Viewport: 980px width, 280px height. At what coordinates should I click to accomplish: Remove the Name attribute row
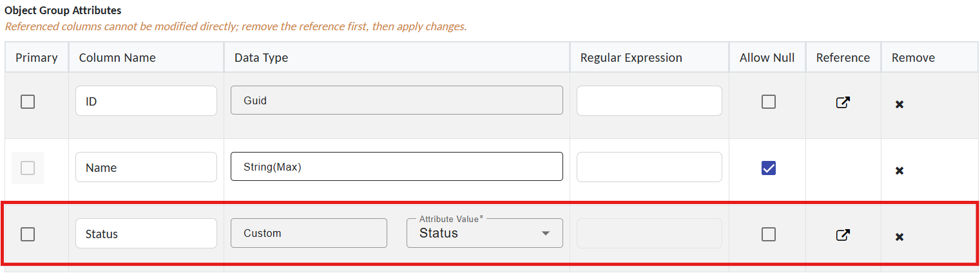click(x=899, y=171)
